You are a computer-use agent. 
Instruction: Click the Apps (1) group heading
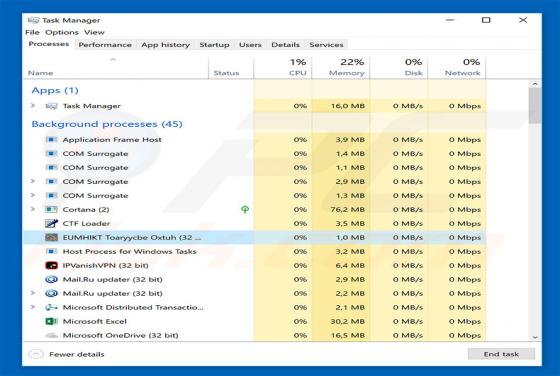tap(55, 90)
